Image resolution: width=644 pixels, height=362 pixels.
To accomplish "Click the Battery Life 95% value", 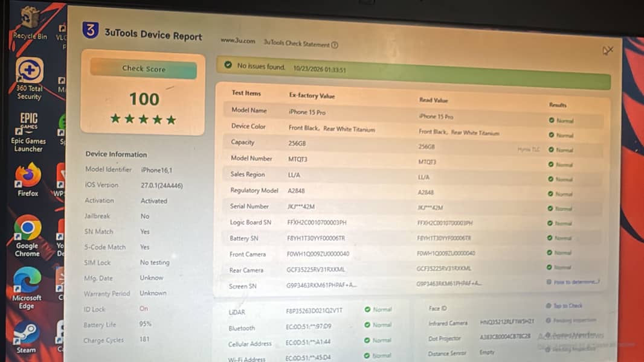I will pyautogui.click(x=146, y=324).
